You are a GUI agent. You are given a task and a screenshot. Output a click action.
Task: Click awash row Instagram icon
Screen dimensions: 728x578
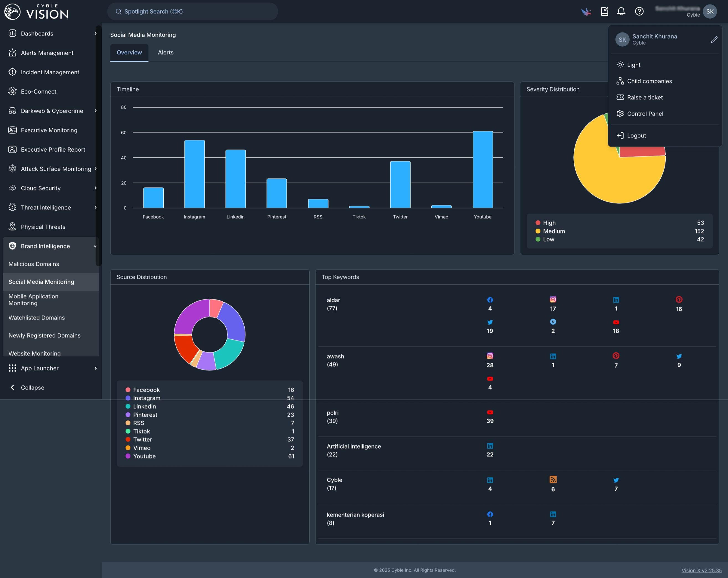tap(490, 356)
